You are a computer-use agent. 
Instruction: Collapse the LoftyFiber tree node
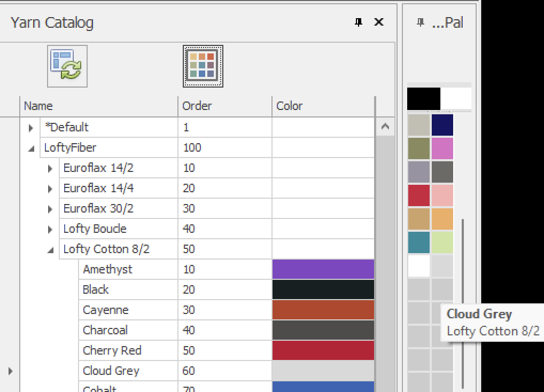coord(30,148)
